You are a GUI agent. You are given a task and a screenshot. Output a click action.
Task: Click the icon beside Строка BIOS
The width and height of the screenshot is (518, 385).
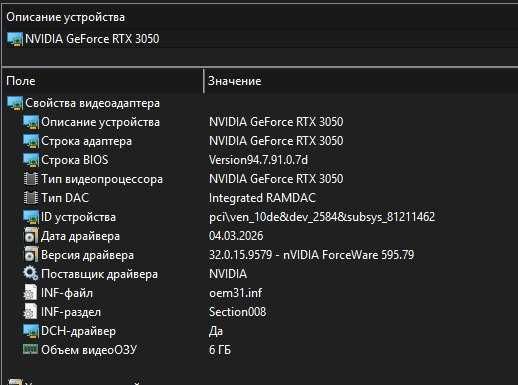click(31, 160)
